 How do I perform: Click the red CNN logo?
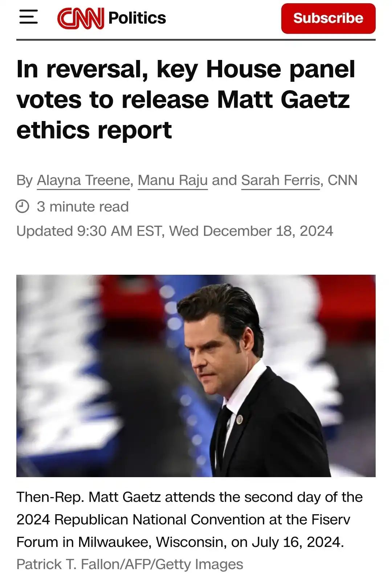coord(81,18)
